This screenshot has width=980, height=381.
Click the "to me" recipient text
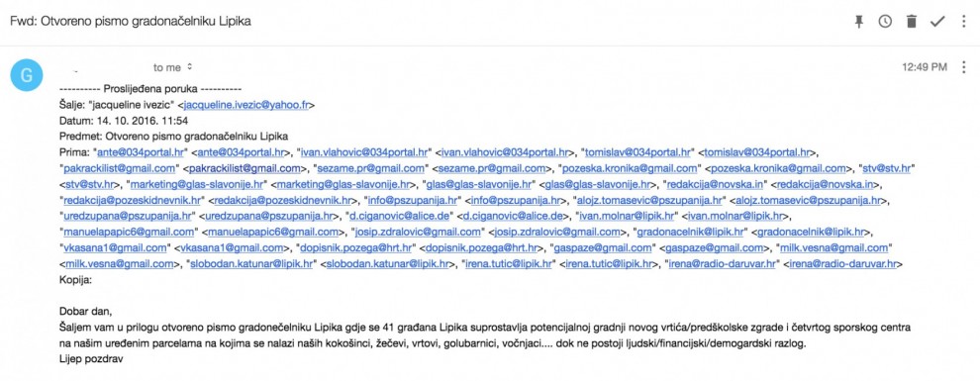pyautogui.click(x=167, y=67)
